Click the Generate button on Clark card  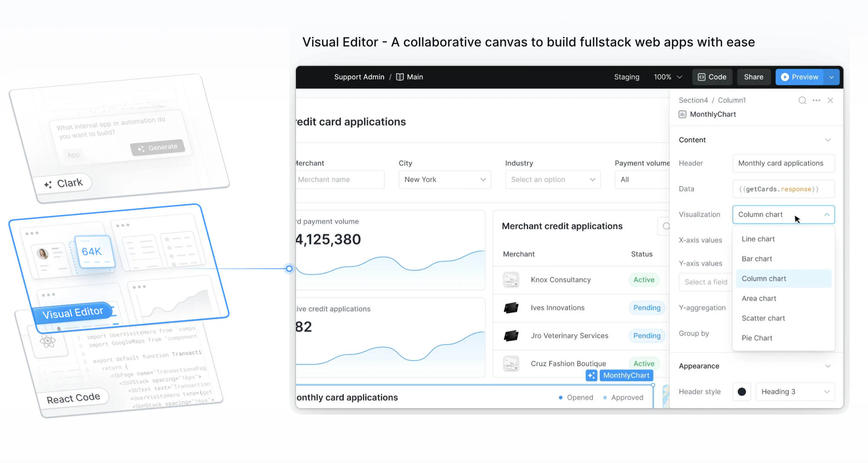pos(158,148)
